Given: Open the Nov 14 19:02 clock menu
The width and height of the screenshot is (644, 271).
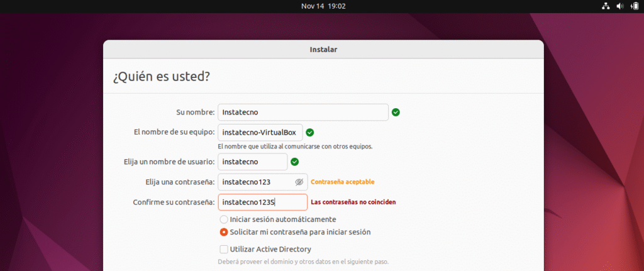Looking at the screenshot, I should point(323,6).
